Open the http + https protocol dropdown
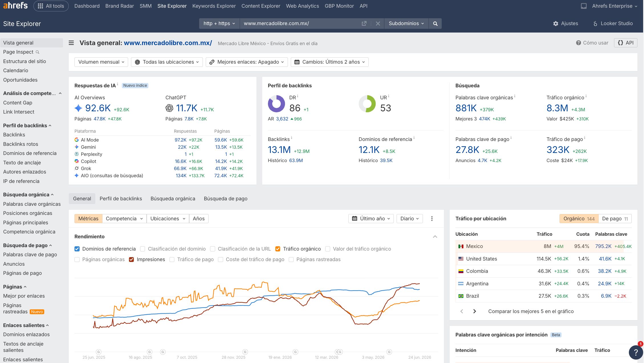644x363 pixels. point(219,24)
